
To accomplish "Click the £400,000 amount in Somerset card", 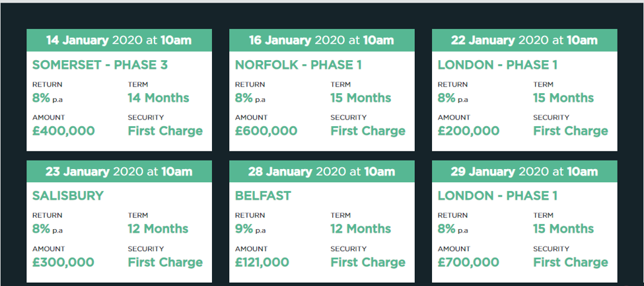I will tap(63, 131).
